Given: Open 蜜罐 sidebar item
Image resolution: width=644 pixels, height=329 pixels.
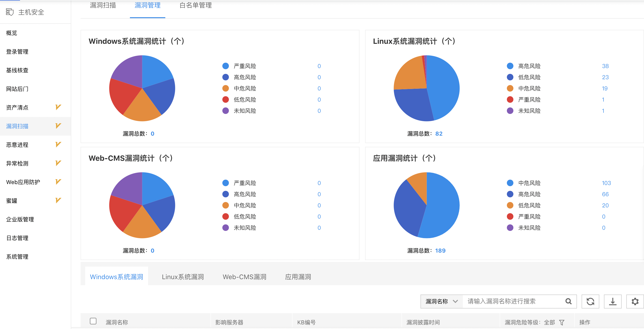Looking at the screenshot, I should pyautogui.click(x=35, y=201).
